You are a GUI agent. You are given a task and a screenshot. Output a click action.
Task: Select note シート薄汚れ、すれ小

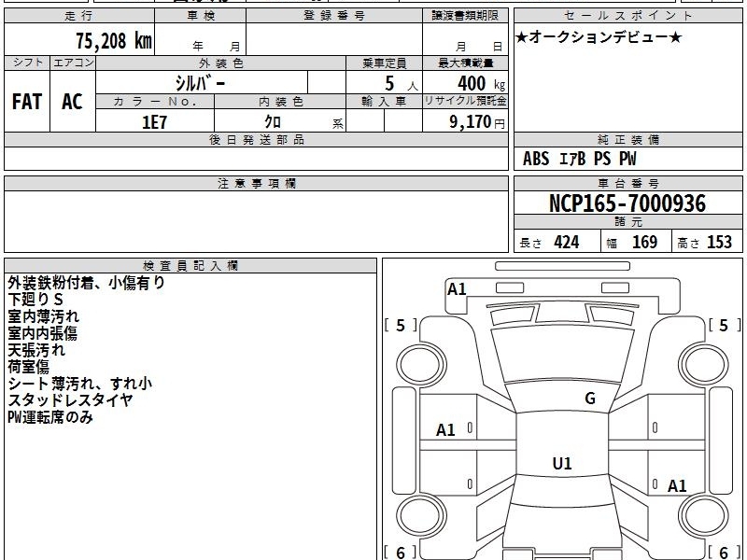[80, 384]
